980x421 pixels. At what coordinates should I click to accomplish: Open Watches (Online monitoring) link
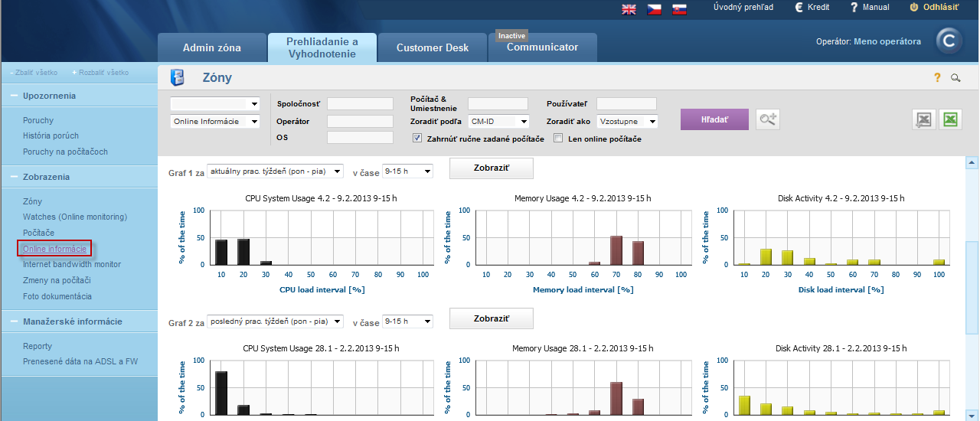coord(75,217)
